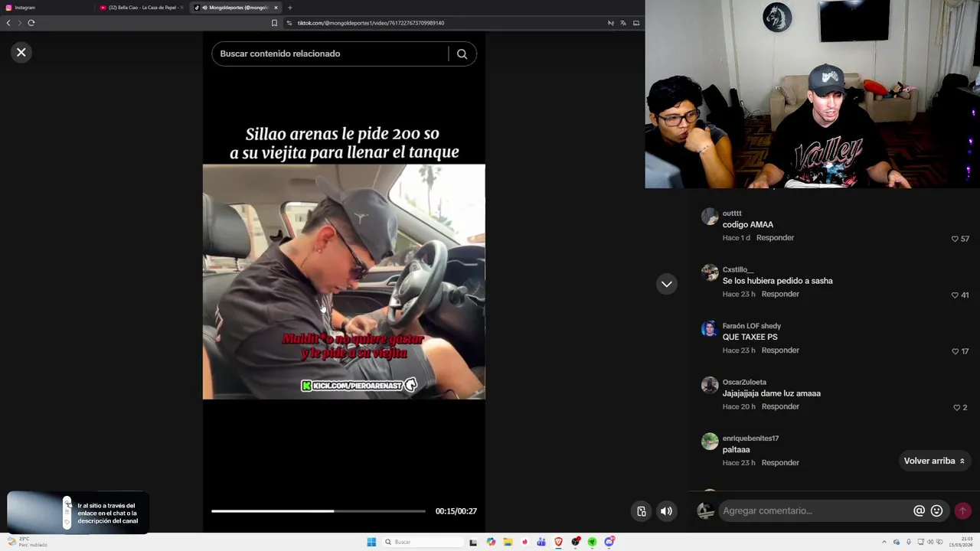Reply to outttt's comment
Image resolution: width=980 pixels, height=551 pixels.
click(775, 238)
